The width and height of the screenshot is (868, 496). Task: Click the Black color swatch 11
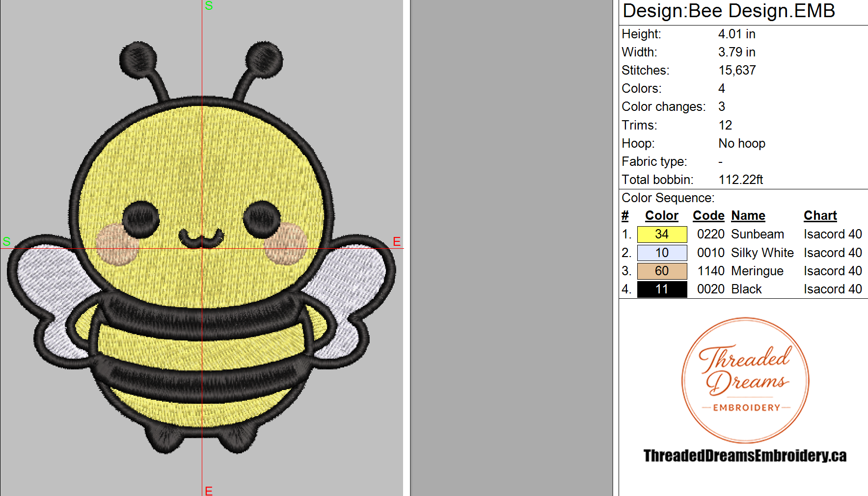(x=662, y=289)
